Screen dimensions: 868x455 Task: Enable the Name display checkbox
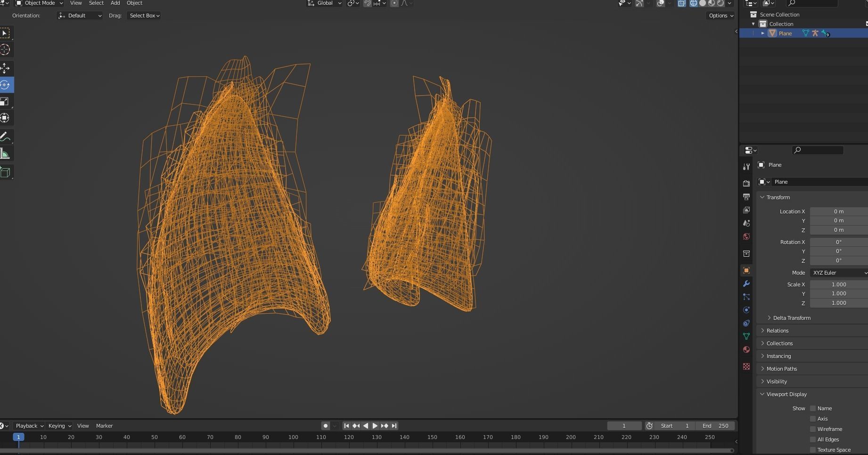[813, 408]
